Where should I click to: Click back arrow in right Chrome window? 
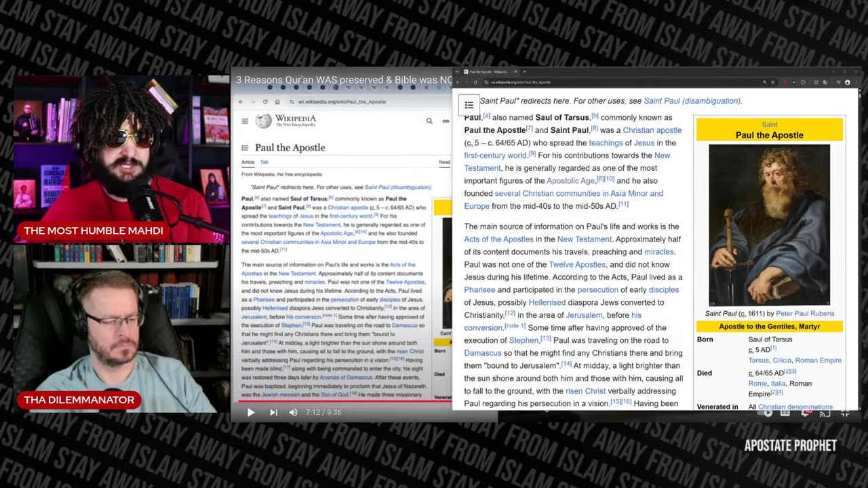point(458,82)
